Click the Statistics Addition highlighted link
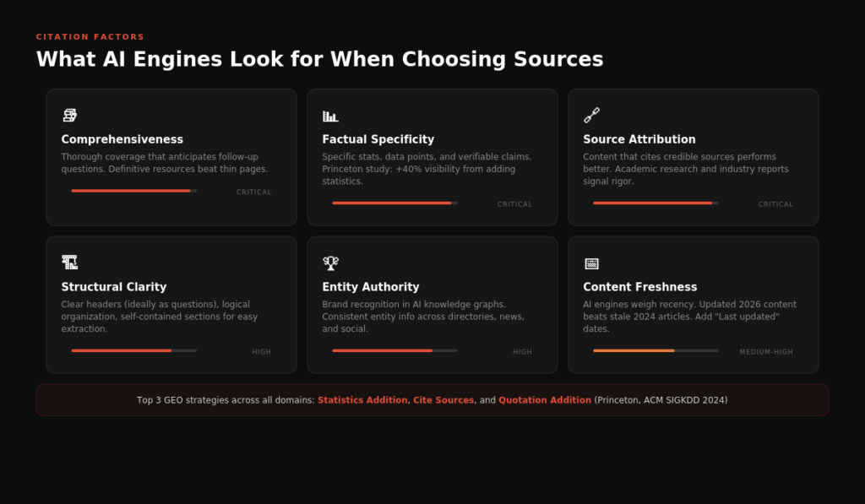Image resolution: width=865 pixels, height=504 pixels. point(362,400)
